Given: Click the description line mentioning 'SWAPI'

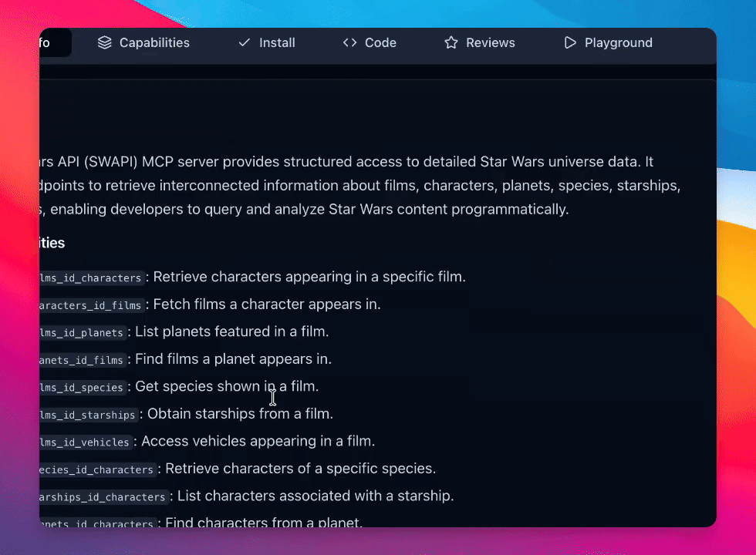Looking at the screenshot, I should (346, 162).
